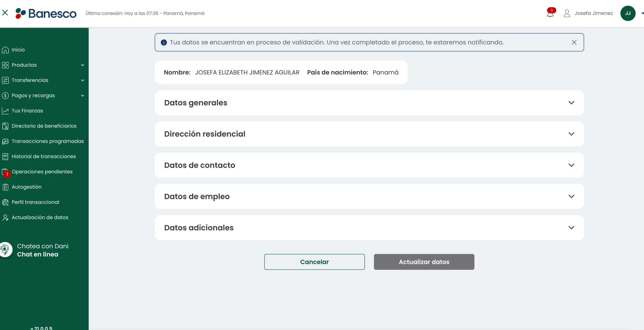Click the Perfil transaccional icon
Image resolution: width=644 pixels, height=330 pixels.
pos(5,202)
